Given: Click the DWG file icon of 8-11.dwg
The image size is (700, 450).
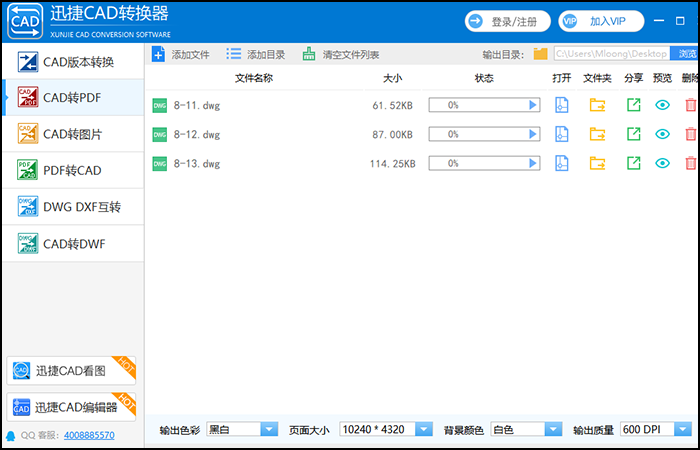Looking at the screenshot, I should [x=159, y=105].
